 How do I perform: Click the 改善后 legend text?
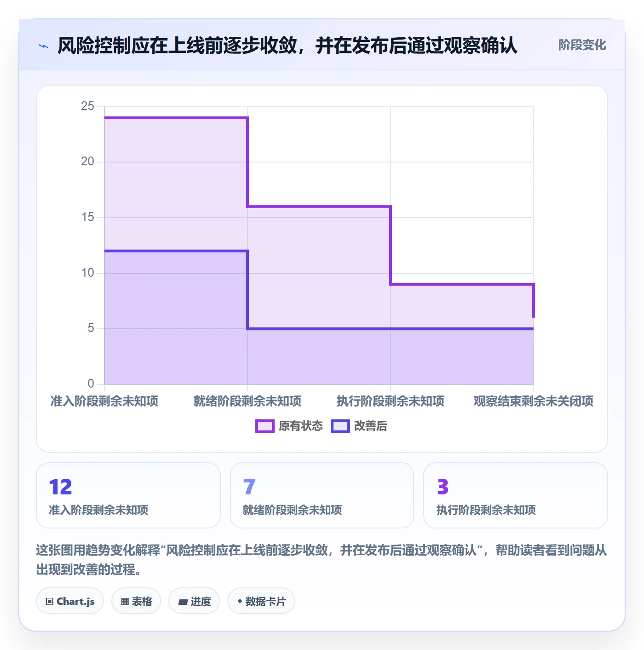point(371,426)
